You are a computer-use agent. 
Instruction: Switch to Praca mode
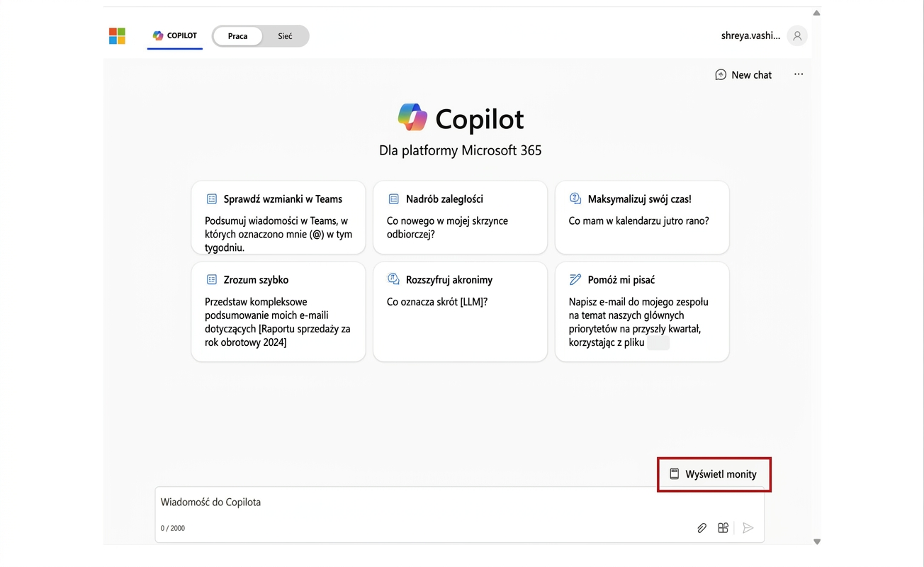pos(237,36)
